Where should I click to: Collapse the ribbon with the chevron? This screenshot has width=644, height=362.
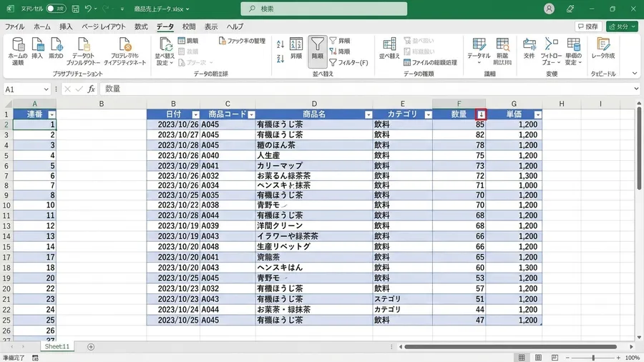click(635, 74)
